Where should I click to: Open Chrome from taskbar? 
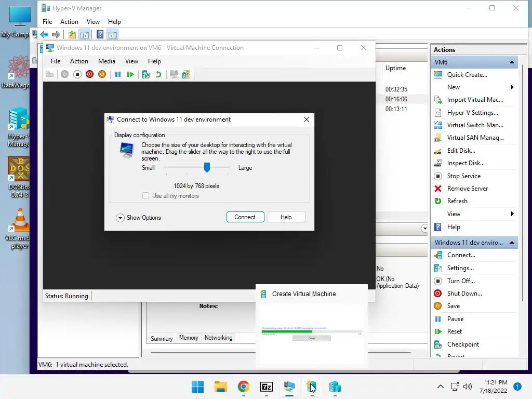[243, 387]
